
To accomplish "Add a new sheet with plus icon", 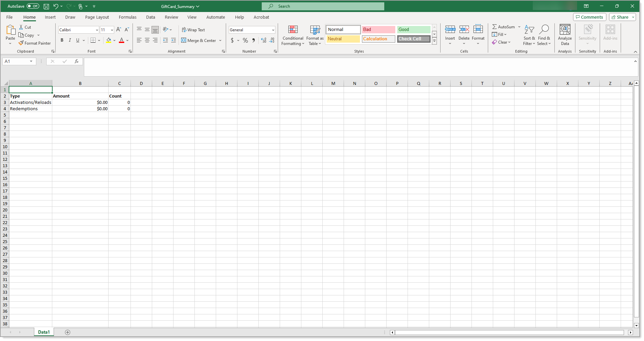I will [68, 332].
